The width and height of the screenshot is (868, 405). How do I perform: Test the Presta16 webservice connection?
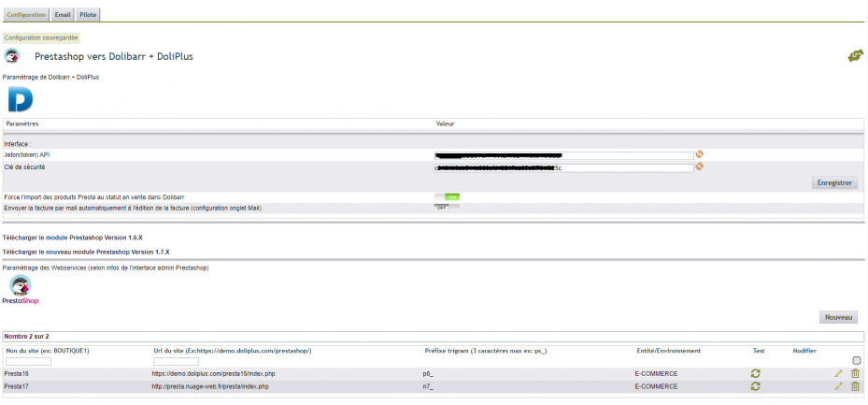tap(756, 374)
